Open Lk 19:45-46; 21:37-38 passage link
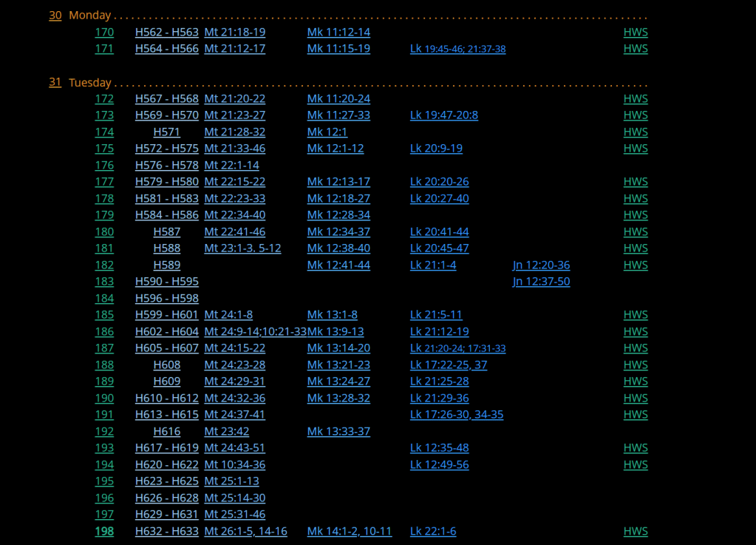756x545 pixels. (x=457, y=49)
